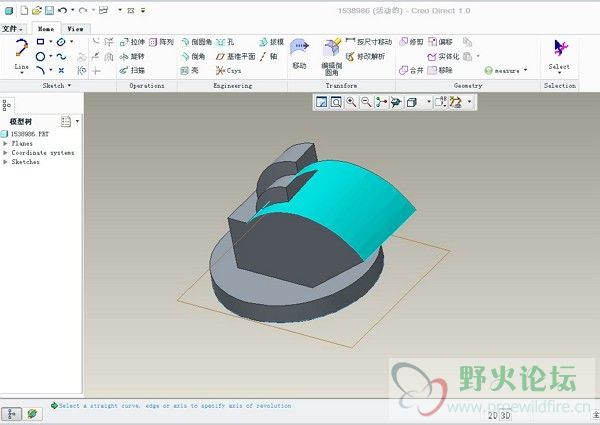Viewport: 600px width, 425px height.
Task: Redo the last undone action
Action: pos(83,10)
